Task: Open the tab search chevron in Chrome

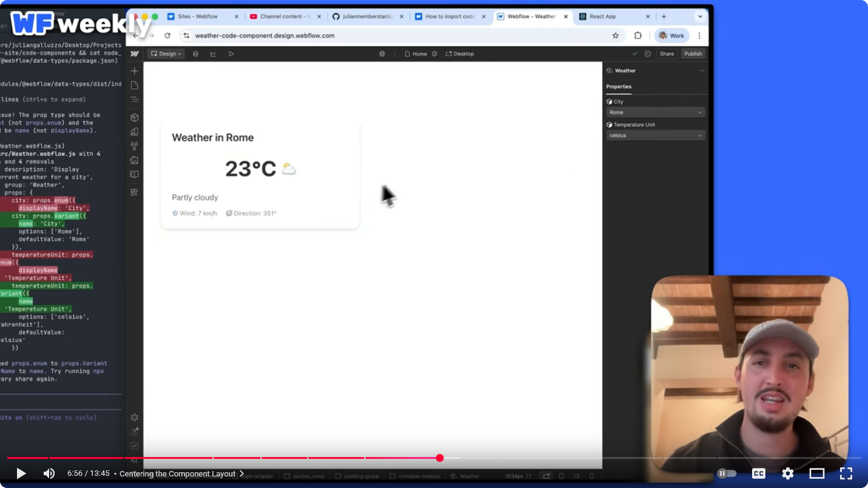Action: click(700, 16)
